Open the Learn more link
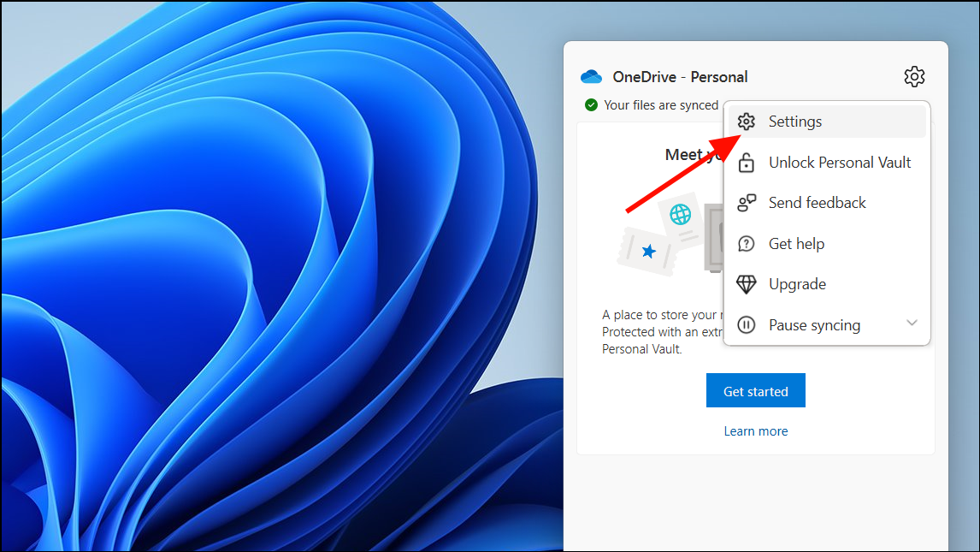The height and width of the screenshot is (552, 980). pos(755,430)
